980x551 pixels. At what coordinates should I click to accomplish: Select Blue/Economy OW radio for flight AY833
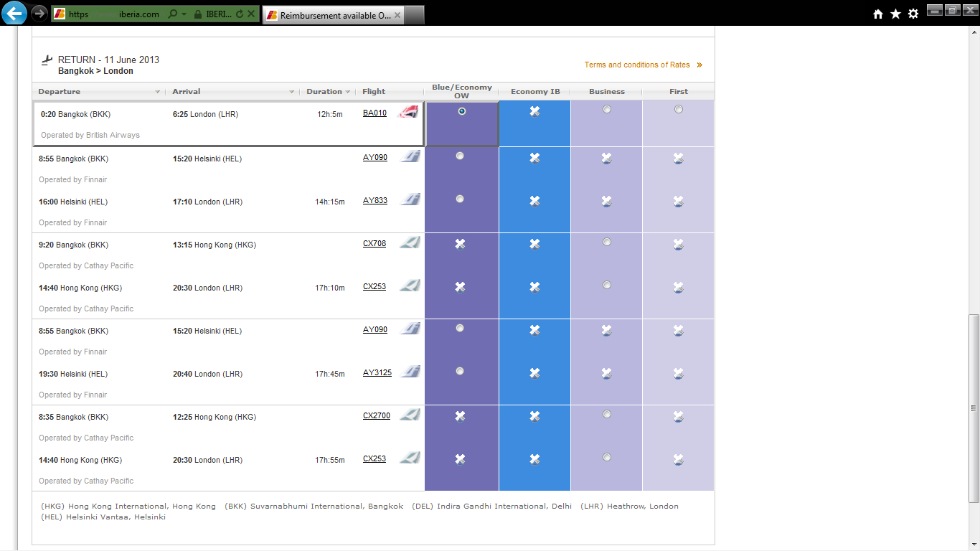click(x=460, y=199)
